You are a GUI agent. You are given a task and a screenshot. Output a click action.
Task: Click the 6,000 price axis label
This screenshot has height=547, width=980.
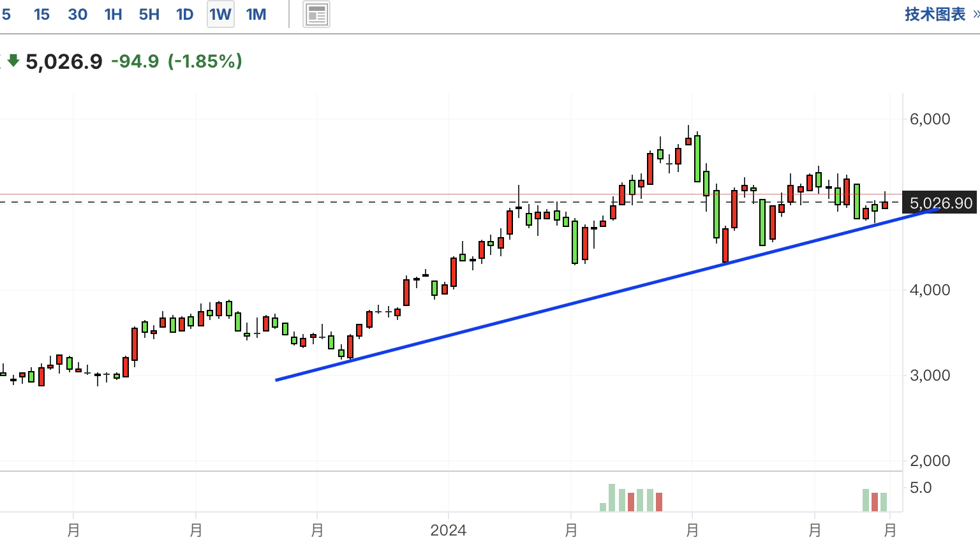(930, 119)
